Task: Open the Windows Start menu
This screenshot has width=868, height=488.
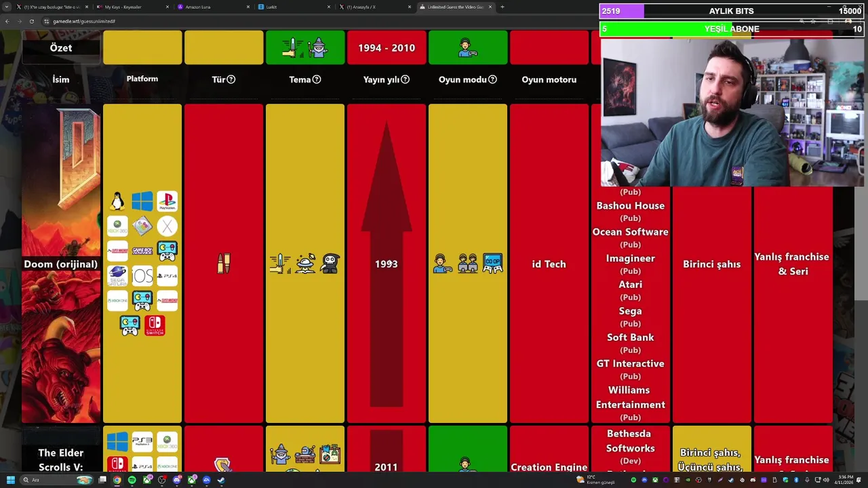Action: tap(10, 480)
